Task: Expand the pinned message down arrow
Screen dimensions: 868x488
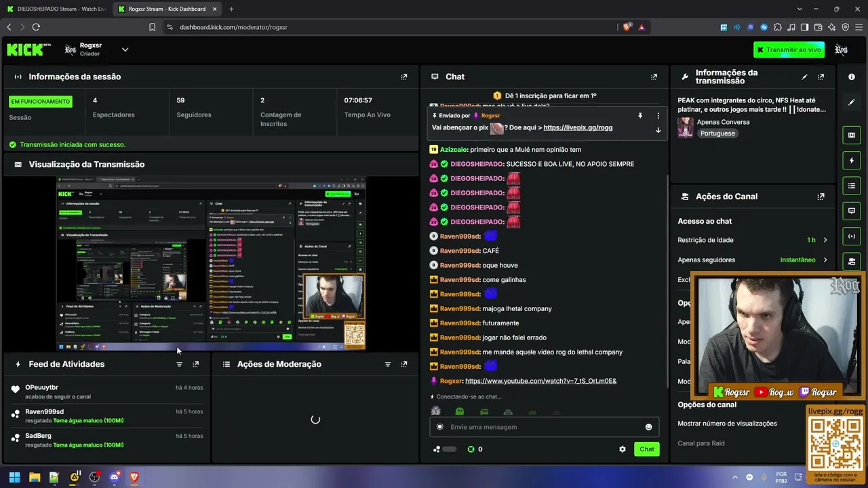Action: 658,130
